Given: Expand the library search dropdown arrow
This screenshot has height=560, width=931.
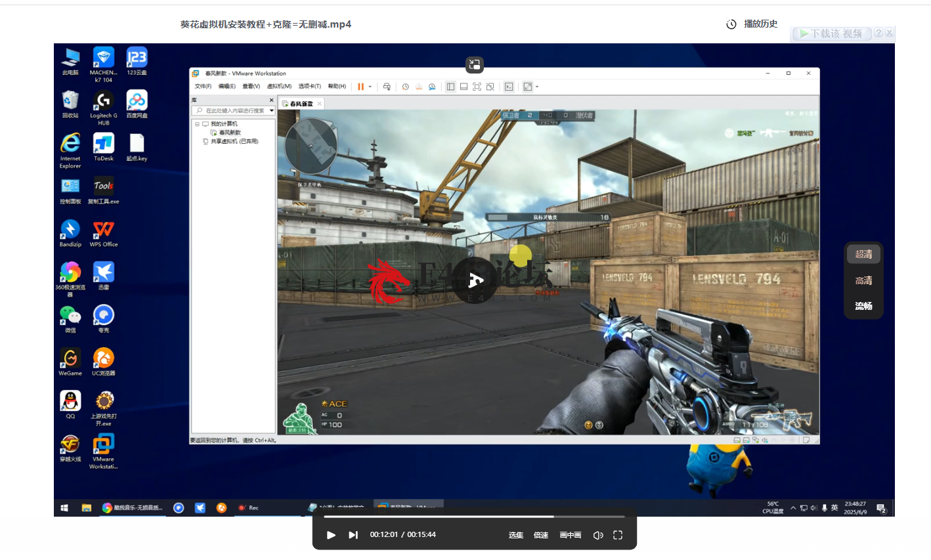Looking at the screenshot, I should pyautogui.click(x=272, y=110).
